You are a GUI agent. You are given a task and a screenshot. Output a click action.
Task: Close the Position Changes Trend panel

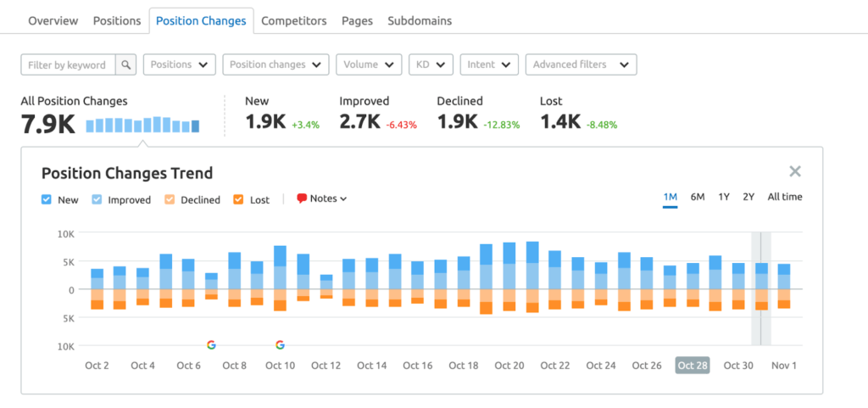[x=794, y=171]
